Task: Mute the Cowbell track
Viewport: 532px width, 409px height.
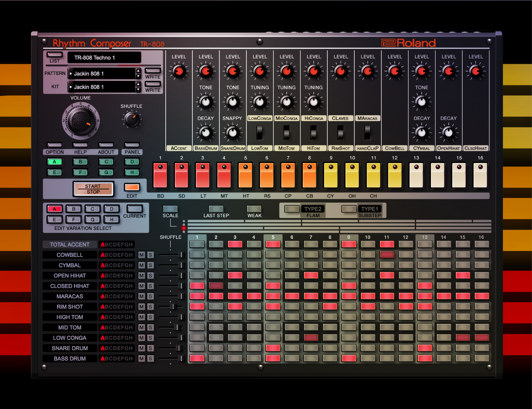Action: click(x=142, y=255)
